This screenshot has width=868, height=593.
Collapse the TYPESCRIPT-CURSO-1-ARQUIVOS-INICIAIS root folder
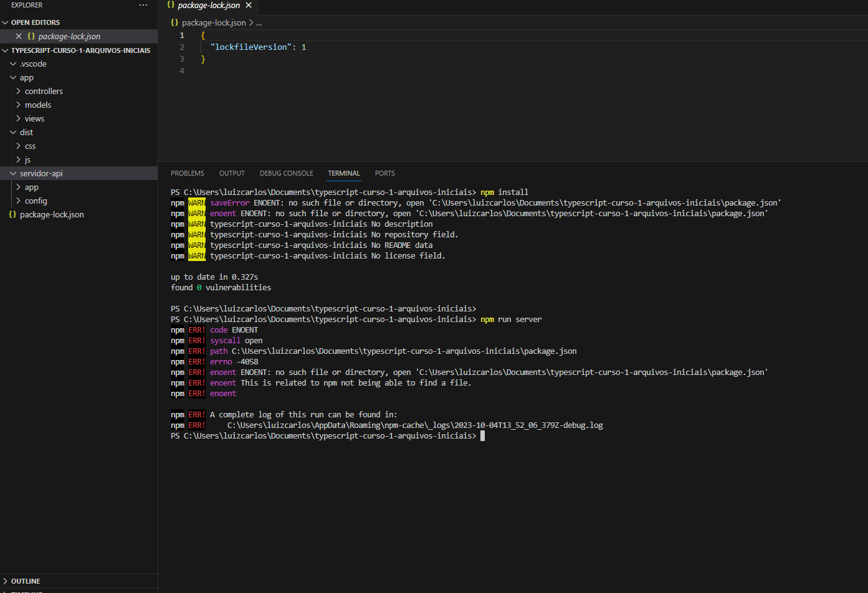(x=6, y=50)
